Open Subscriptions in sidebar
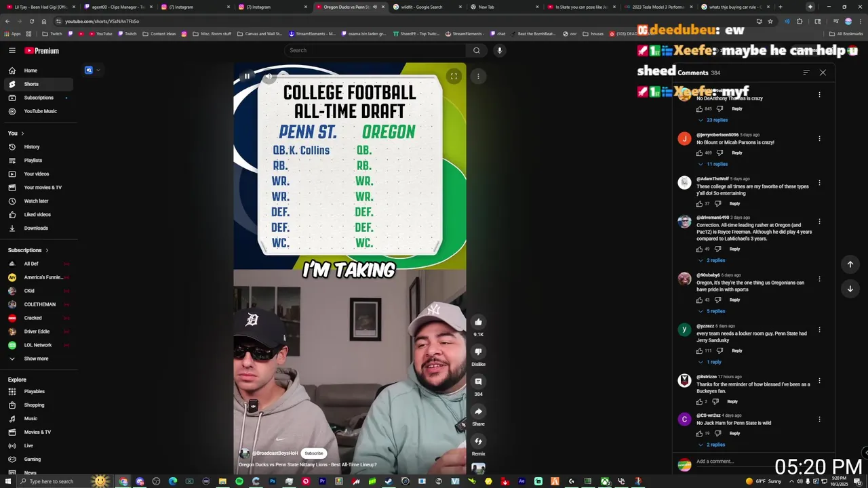Screen dimensions: 868x488 click(x=38, y=98)
